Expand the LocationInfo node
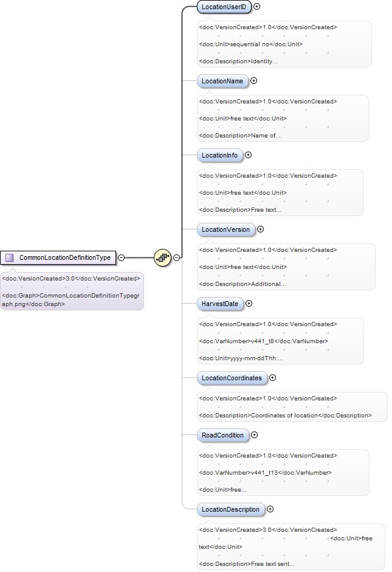 pyautogui.click(x=248, y=155)
